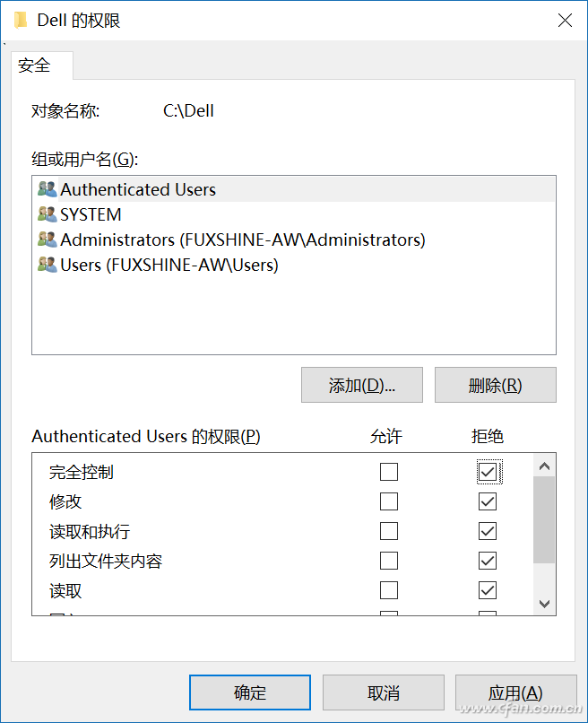Check Allow for 列出文件夹内容
Image resolution: width=588 pixels, height=723 pixels.
(389, 562)
